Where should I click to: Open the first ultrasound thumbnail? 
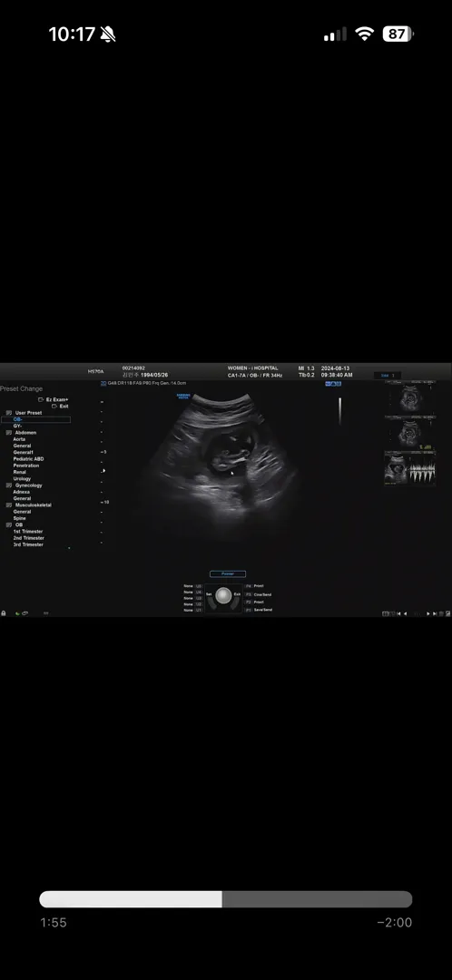pyautogui.click(x=410, y=398)
